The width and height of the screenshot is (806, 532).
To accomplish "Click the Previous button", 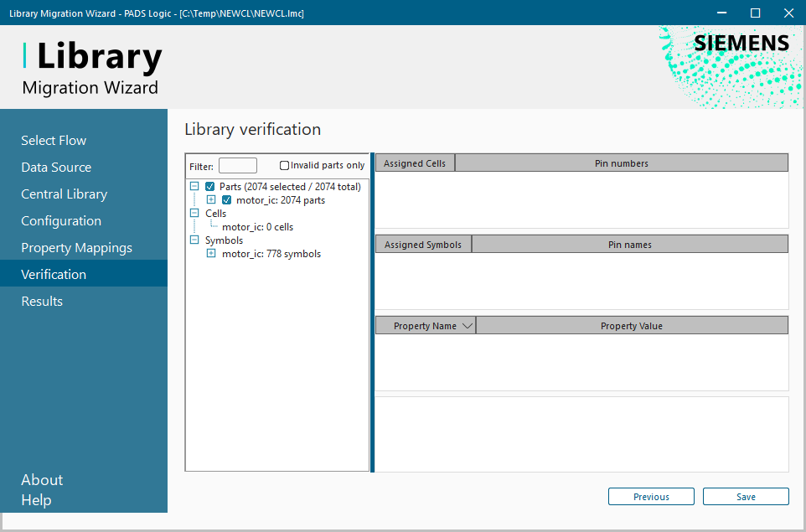I will (x=651, y=497).
